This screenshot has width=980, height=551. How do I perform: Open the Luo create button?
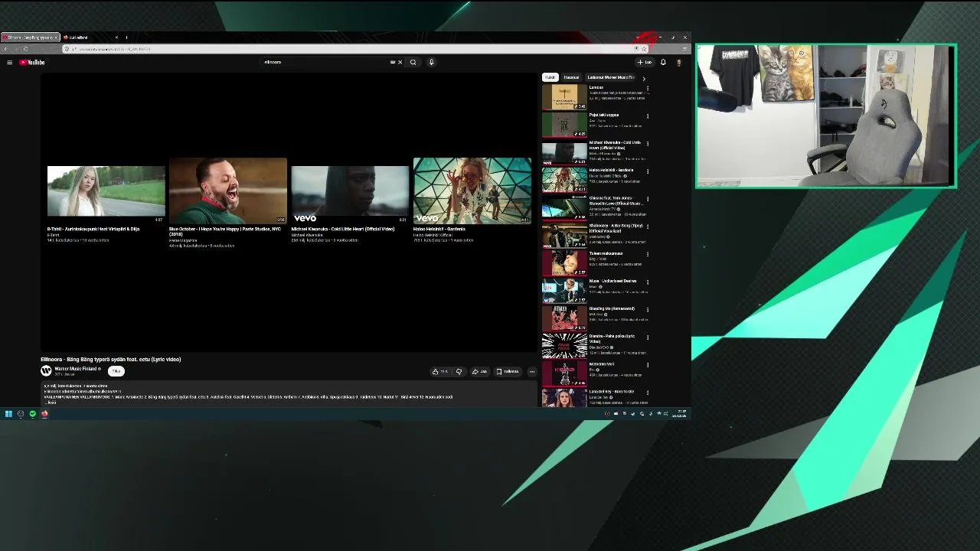(644, 62)
